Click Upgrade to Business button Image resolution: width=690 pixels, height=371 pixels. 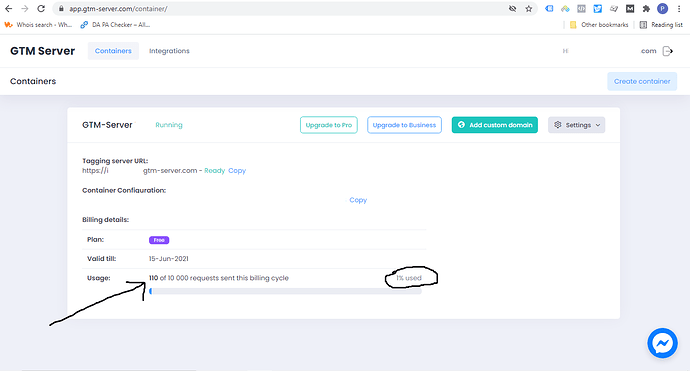tap(404, 125)
